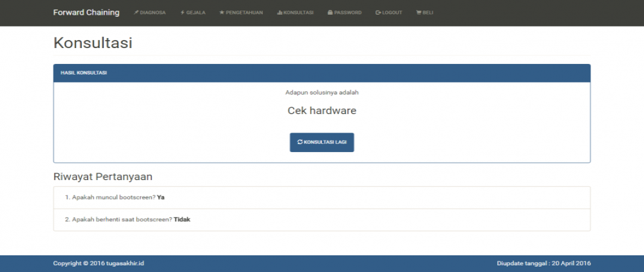Open the Konsultasi nav item
This screenshot has height=272, width=644.
click(295, 13)
